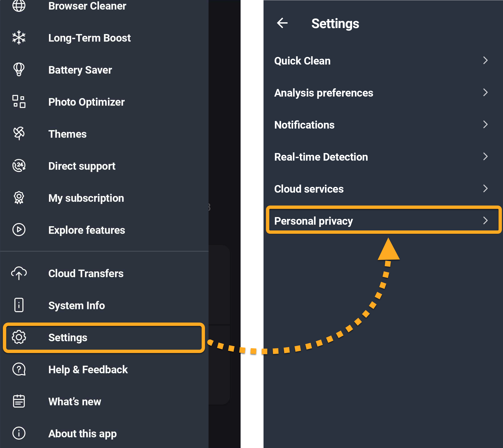Go back using the Settings arrow
Viewport: 503px width, 448px height.
click(282, 23)
